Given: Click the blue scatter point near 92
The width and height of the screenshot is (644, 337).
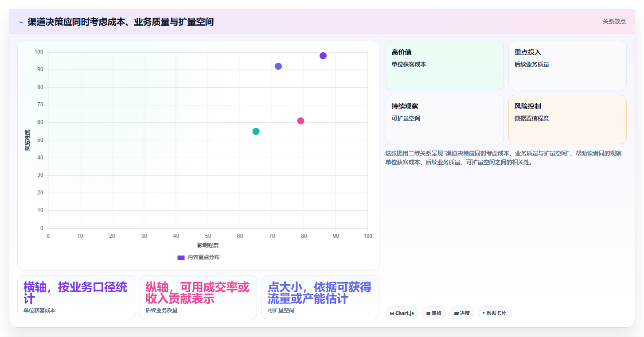Looking at the screenshot, I should coord(278,66).
